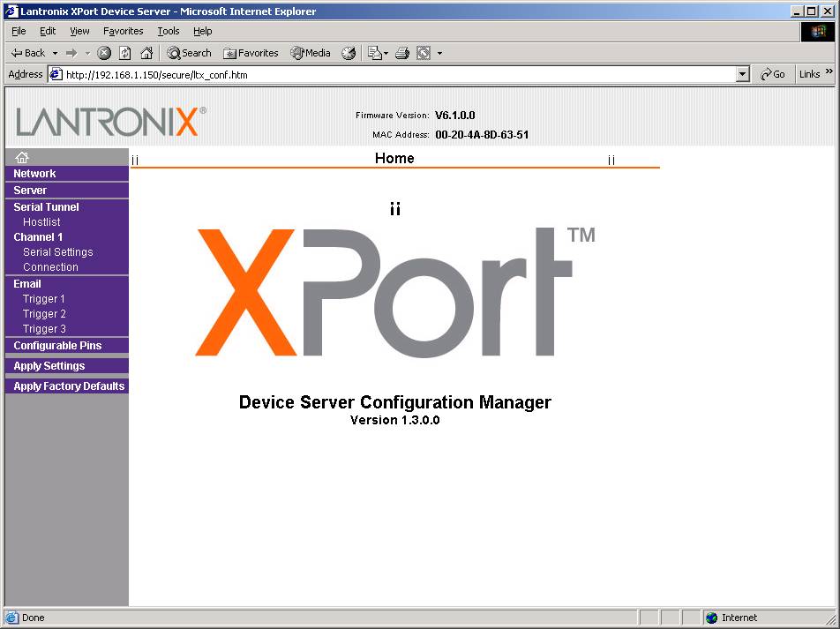The width and height of the screenshot is (840, 629).
Task: Open the Network settings page
Action: point(67,174)
